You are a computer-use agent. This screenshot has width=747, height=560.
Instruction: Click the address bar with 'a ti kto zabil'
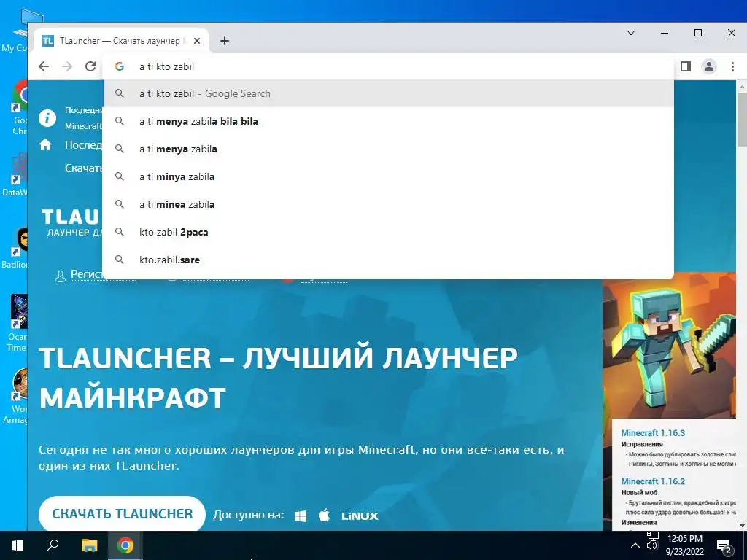pyautogui.click(x=388, y=66)
